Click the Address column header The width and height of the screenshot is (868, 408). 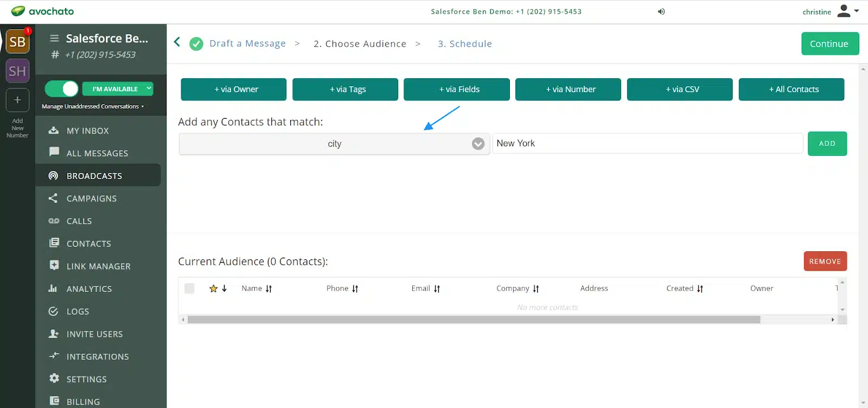(x=594, y=289)
